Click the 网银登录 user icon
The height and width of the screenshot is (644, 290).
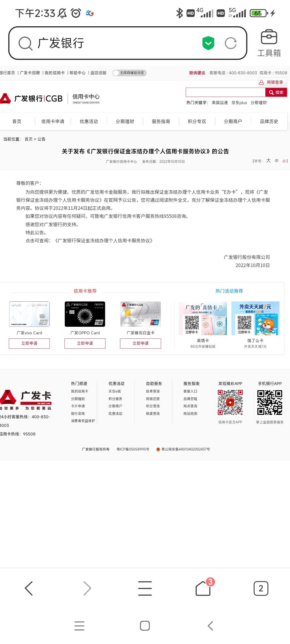[261, 82]
